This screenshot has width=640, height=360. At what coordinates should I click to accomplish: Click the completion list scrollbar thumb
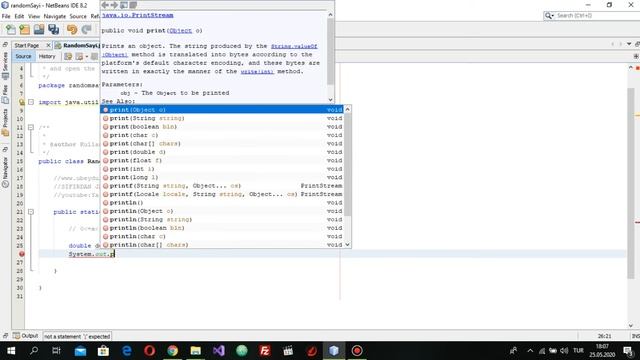pyautogui.click(x=348, y=165)
